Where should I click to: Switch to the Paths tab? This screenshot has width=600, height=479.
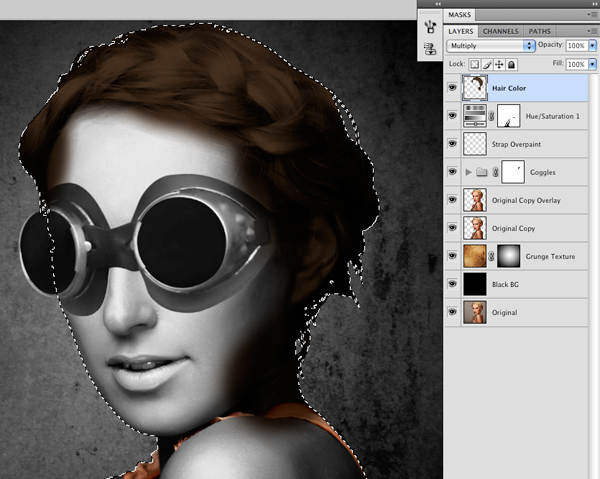tap(540, 31)
